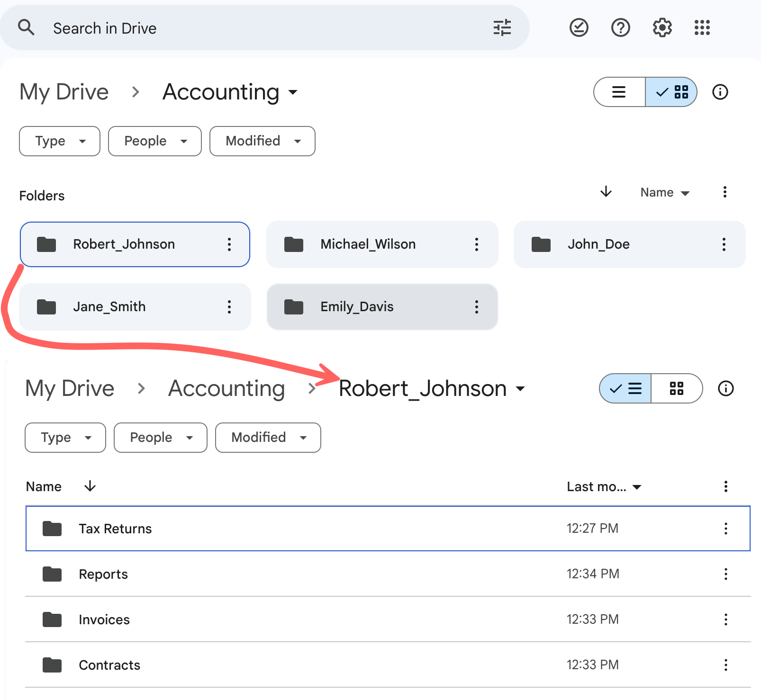Reverse sort direction arrow beside Name dropdown
The width and height of the screenshot is (761, 700).
tap(606, 192)
